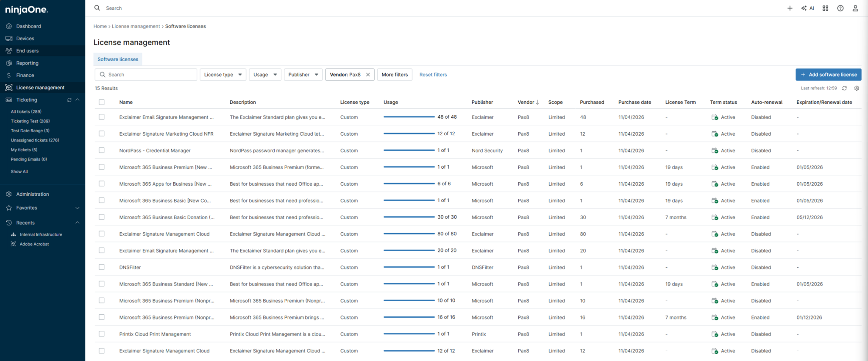
Task: Click the Finance dollar icon
Action: (x=9, y=75)
